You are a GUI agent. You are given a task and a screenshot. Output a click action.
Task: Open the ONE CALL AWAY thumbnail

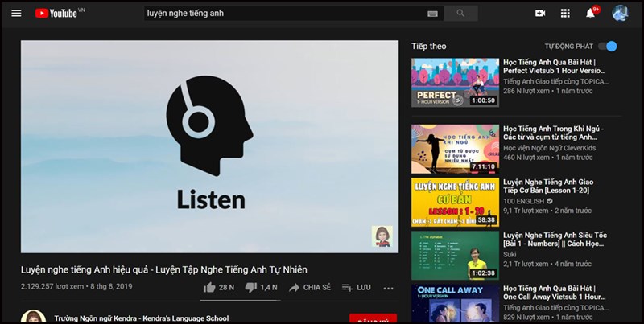[x=455, y=303]
